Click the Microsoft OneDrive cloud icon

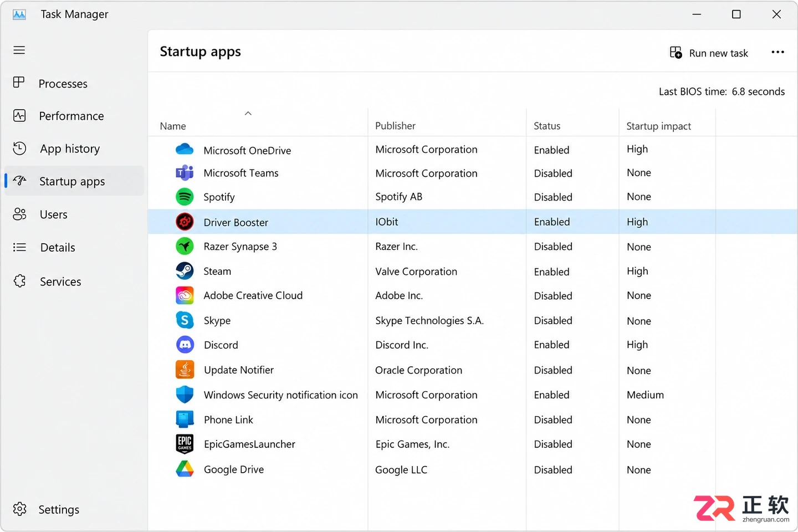pyautogui.click(x=185, y=150)
